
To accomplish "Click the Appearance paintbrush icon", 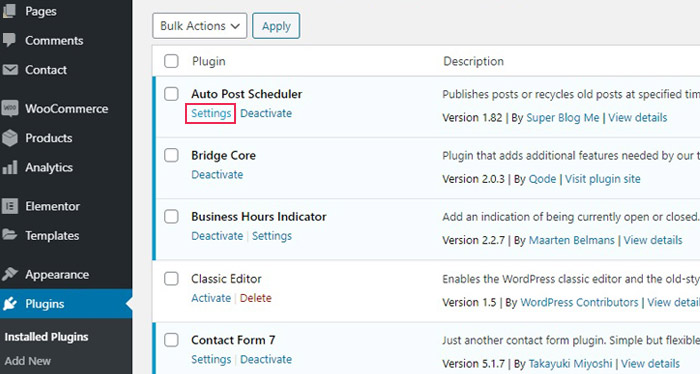I will [9, 274].
